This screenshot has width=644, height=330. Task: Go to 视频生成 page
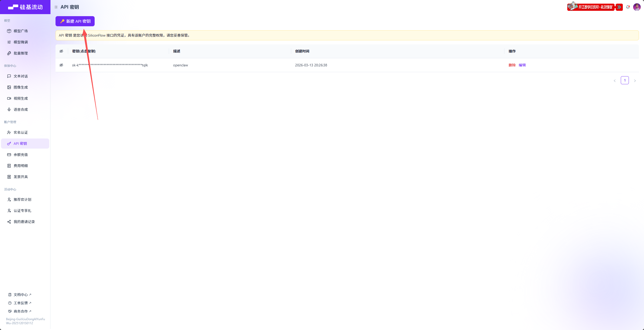[21, 98]
